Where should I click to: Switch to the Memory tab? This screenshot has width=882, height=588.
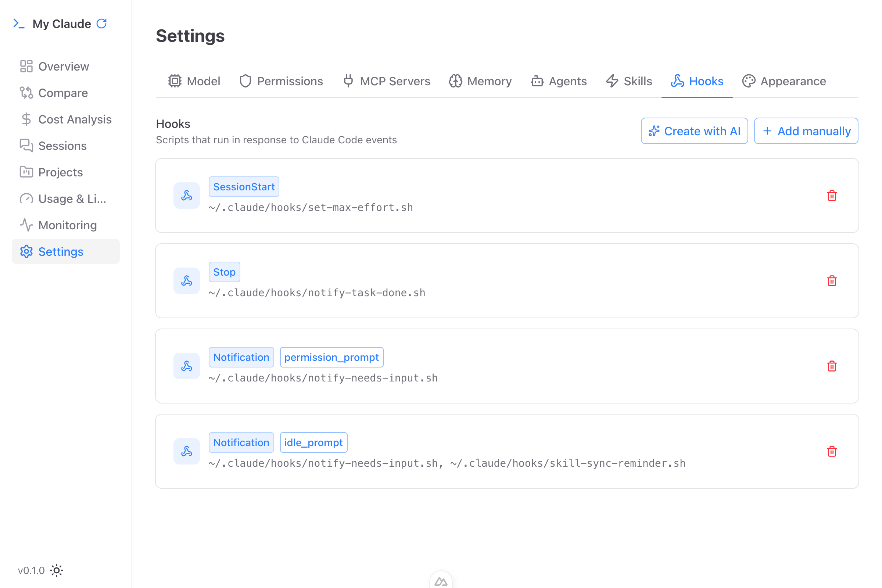click(x=480, y=81)
